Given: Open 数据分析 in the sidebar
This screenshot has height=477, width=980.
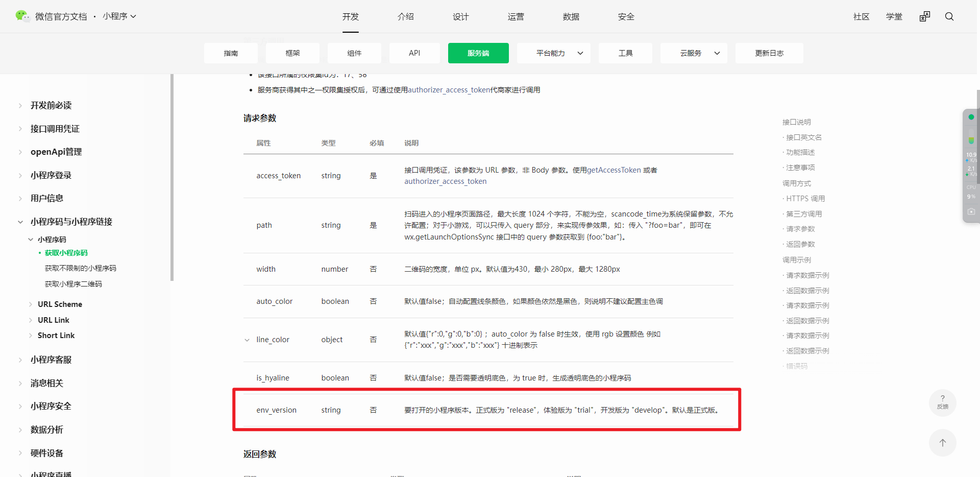Looking at the screenshot, I should (x=47, y=430).
